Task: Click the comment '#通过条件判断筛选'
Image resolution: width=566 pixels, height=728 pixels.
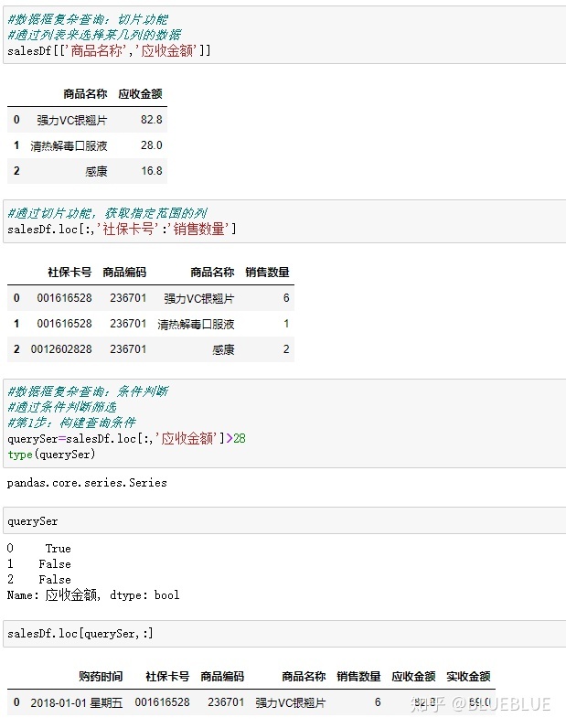Action: tap(62, 407)
